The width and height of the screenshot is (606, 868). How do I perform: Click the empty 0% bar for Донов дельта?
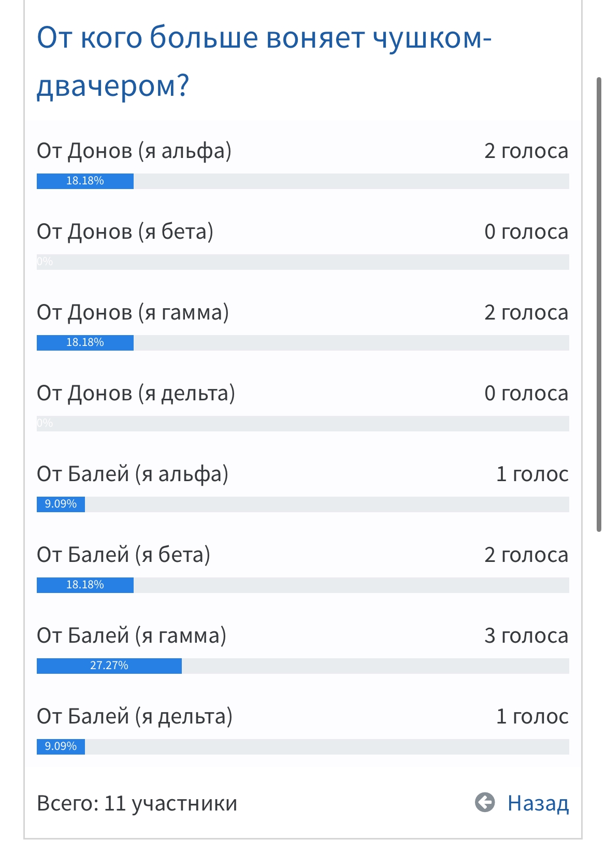coord(303,424)
